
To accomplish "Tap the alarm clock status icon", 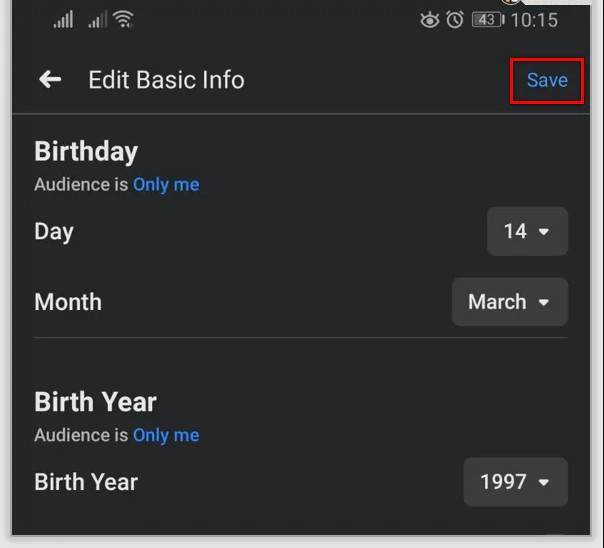I will click(455, 20).
